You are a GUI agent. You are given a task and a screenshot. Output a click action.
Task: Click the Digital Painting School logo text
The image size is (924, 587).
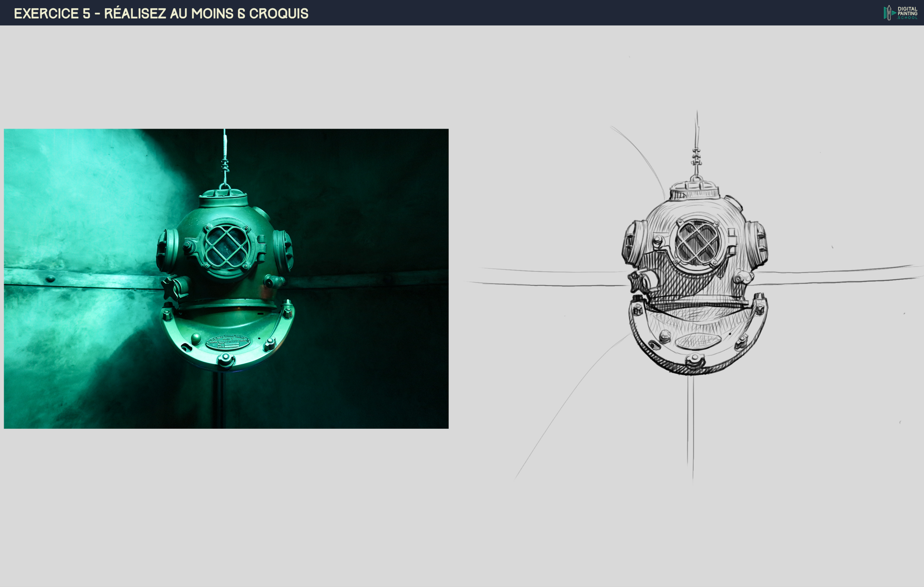pos(907,13)
